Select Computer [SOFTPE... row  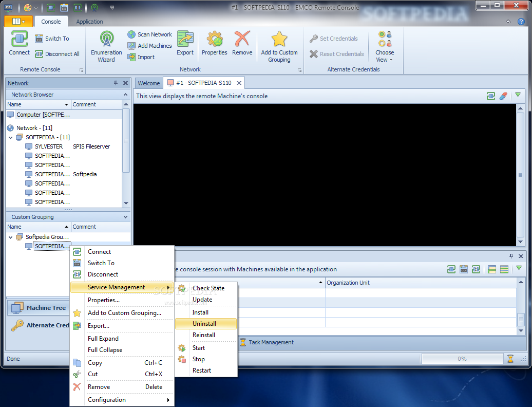coord(64,115)
